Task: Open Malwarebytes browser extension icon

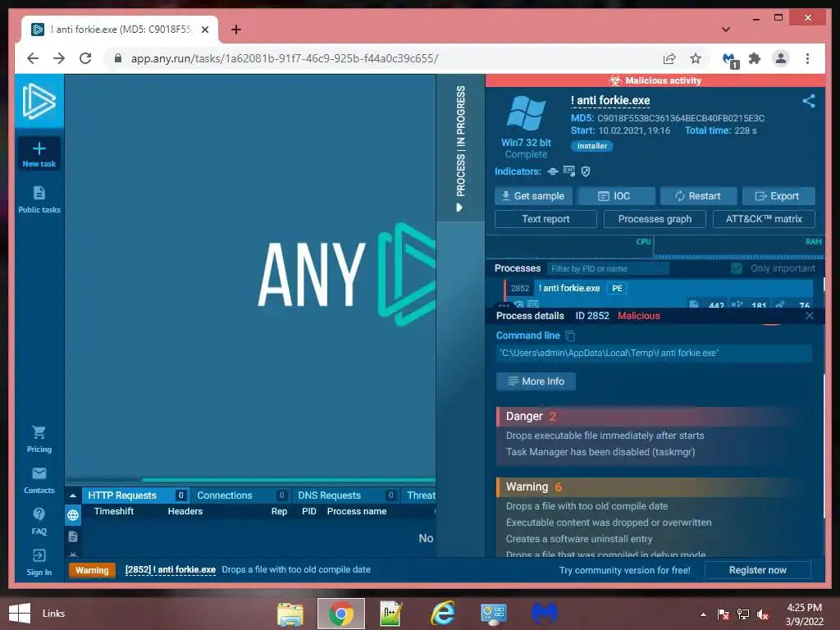Action: (729, 59)
